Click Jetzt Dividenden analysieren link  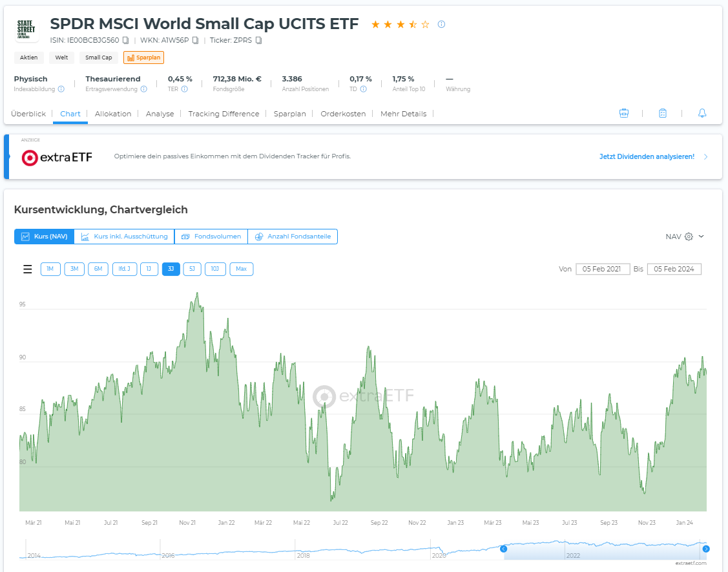[x=647, y=156]
